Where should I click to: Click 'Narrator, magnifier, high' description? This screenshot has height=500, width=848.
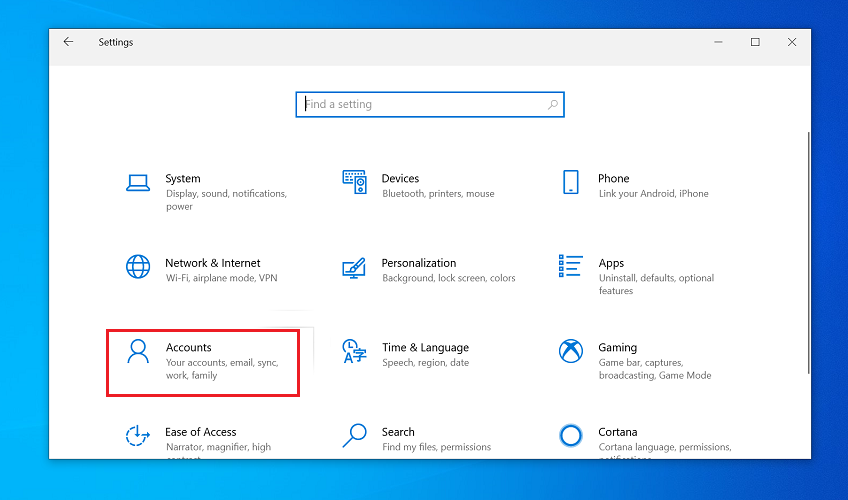218,448
